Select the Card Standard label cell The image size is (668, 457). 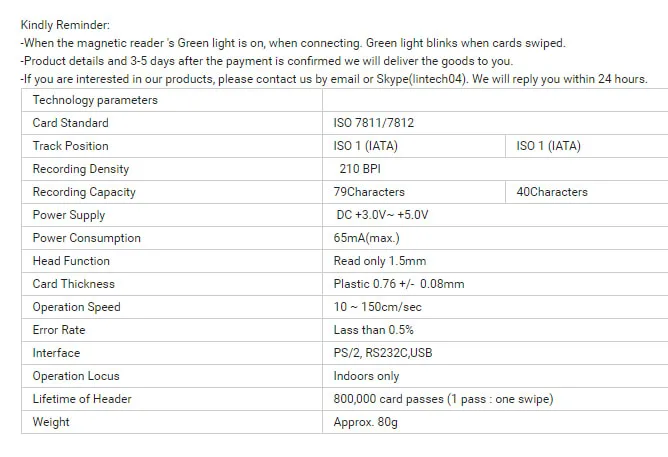172,123
